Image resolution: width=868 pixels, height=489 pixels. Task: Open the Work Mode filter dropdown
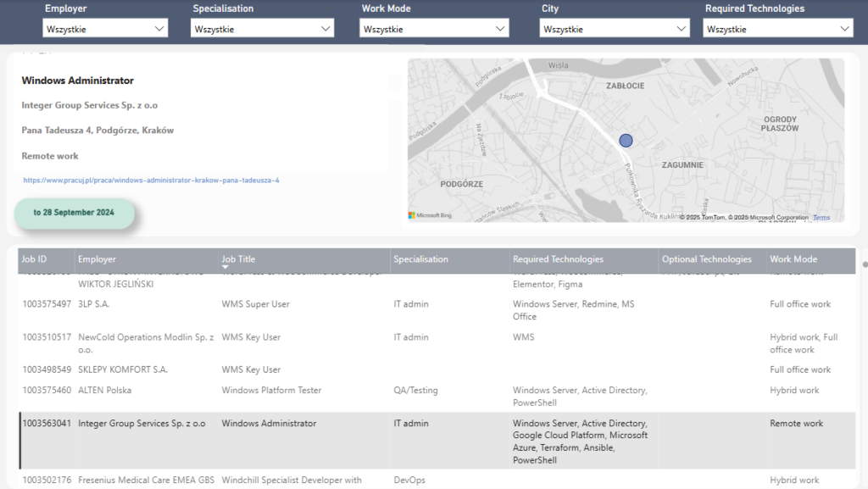pyautogui.click(x=434, y=29)
